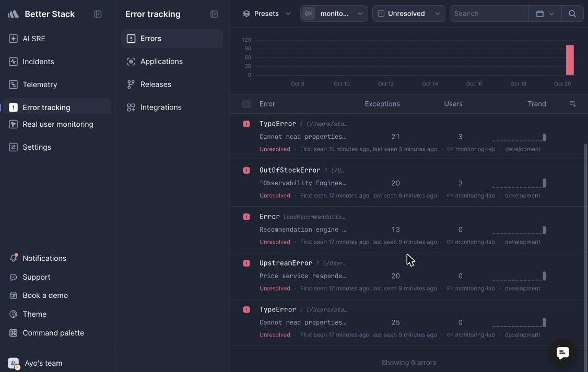Click the Integrations grid icon
This screenshot has height=372, width=588.
131,107
